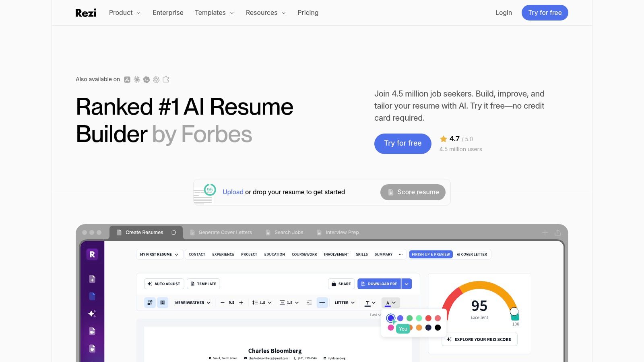Click the indent icon in formatting bar
The height and width of the screenshot is (362, 644).
309,302
